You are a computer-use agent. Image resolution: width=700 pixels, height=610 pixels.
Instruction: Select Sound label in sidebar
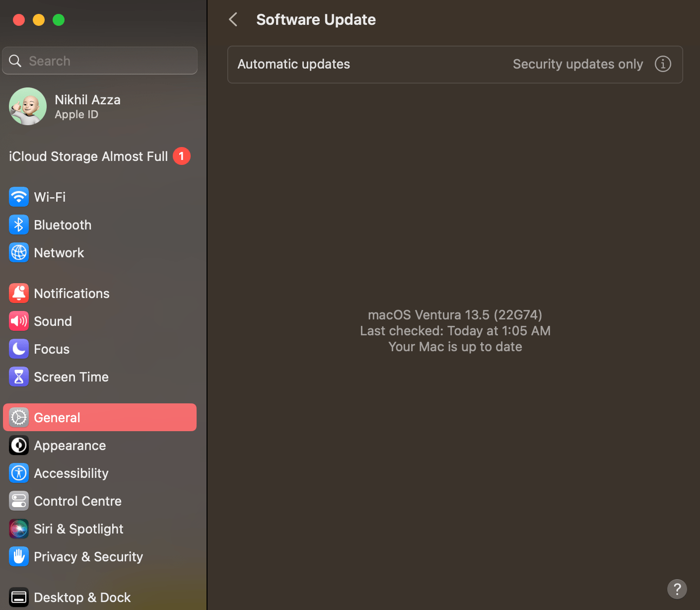click(x=53, y=321)
